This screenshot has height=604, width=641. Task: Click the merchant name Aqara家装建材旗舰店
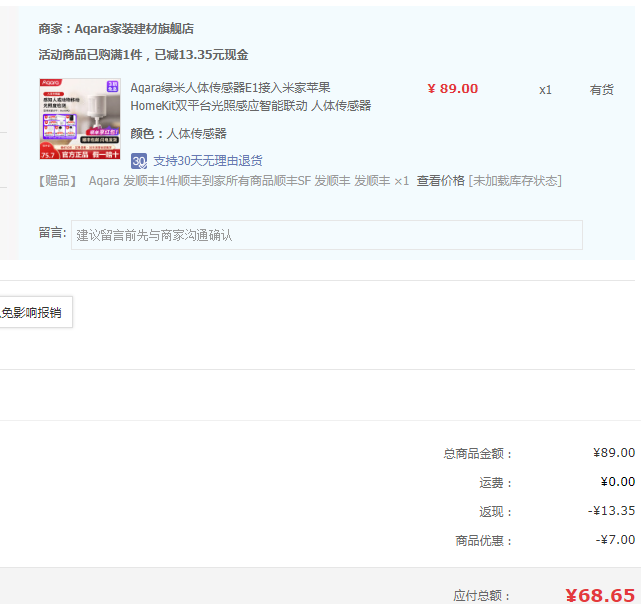pos(134,29)
